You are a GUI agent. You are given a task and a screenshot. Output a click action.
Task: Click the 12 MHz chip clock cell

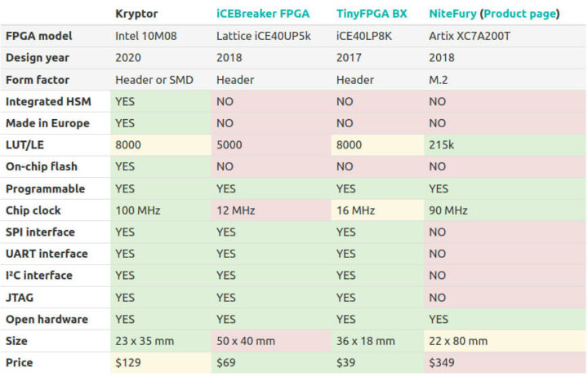[271, 210]
